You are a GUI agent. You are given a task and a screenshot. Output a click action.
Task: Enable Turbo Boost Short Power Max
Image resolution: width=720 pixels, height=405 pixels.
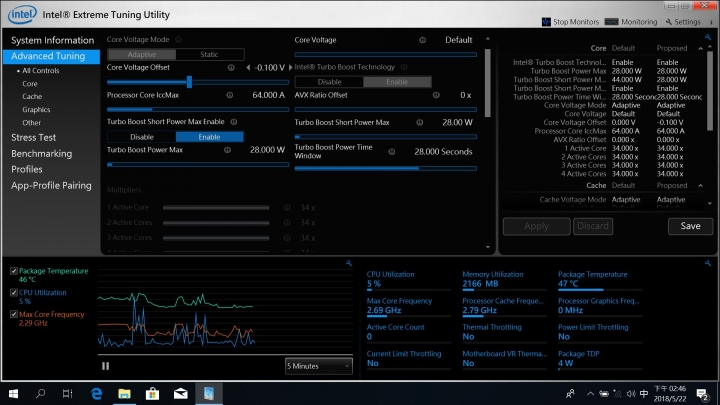click(209, 137)
